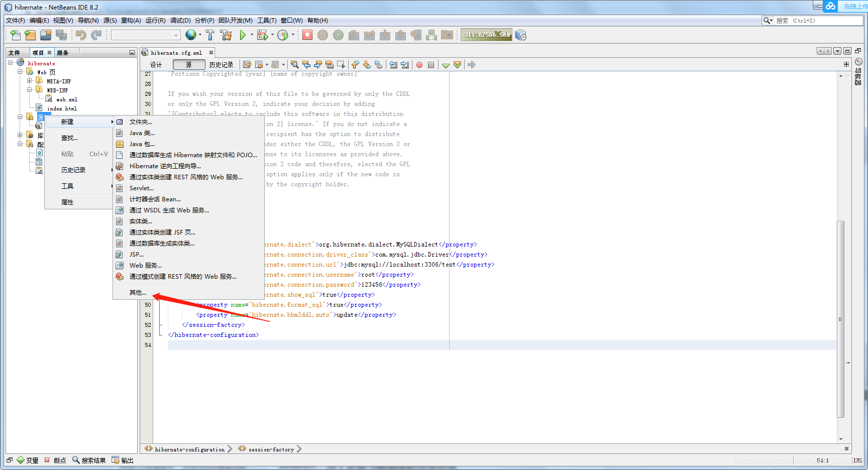868x470 pixels.
Task: Open the 搜索结果 search results button
Action: click(89, 460)
